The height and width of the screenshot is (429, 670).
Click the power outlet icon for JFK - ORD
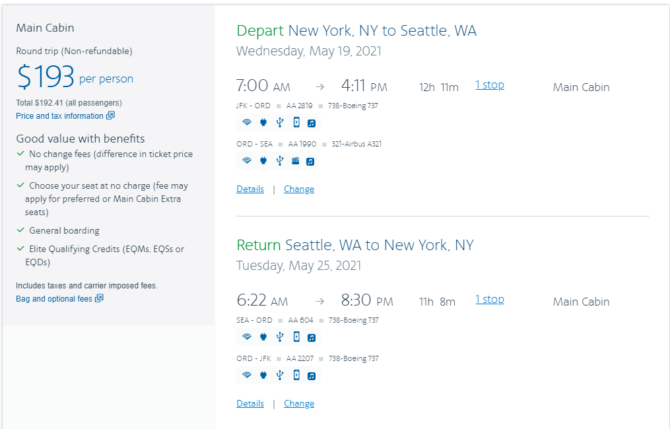tap(263, 123)
